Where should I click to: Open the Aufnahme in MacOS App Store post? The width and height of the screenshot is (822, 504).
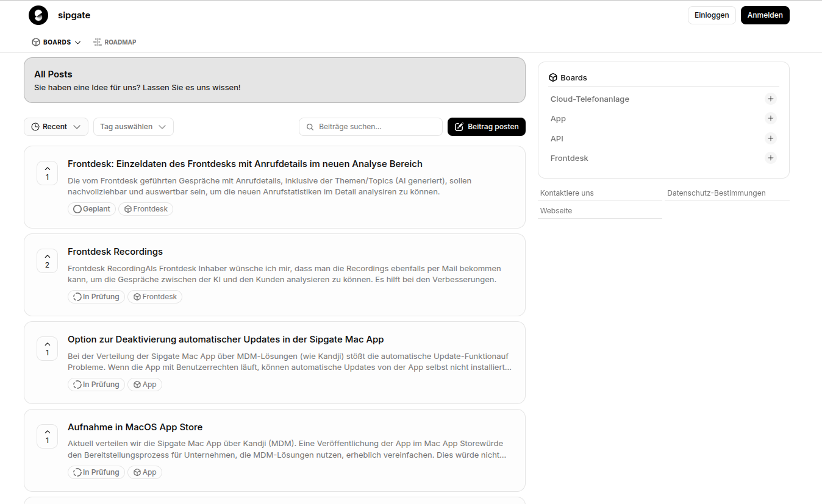(135, 427)
